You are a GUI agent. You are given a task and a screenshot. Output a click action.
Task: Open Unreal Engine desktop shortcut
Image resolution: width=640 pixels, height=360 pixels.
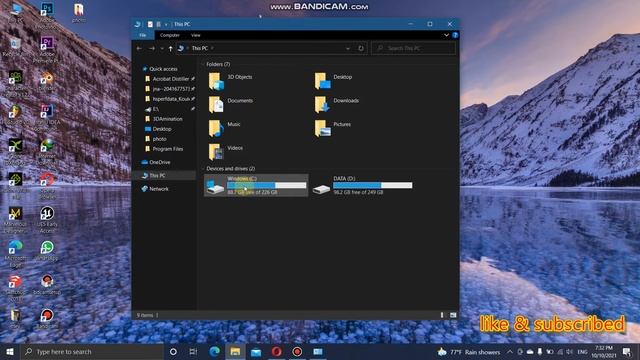[x=47, y=219]
